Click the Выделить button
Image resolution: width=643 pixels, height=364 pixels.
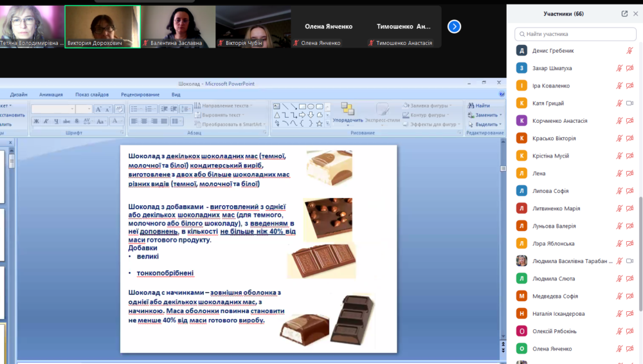point(485,124)
